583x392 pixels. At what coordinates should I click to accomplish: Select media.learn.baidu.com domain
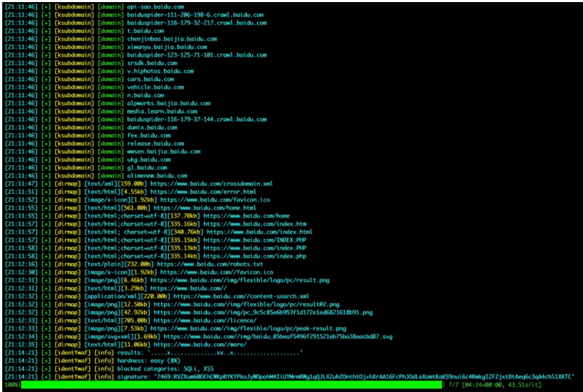pos(162,111)
